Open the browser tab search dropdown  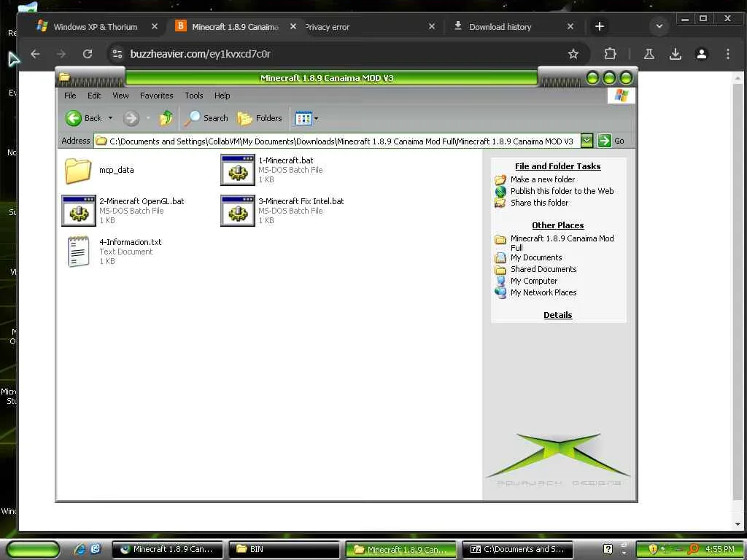[x=659, y=26]
